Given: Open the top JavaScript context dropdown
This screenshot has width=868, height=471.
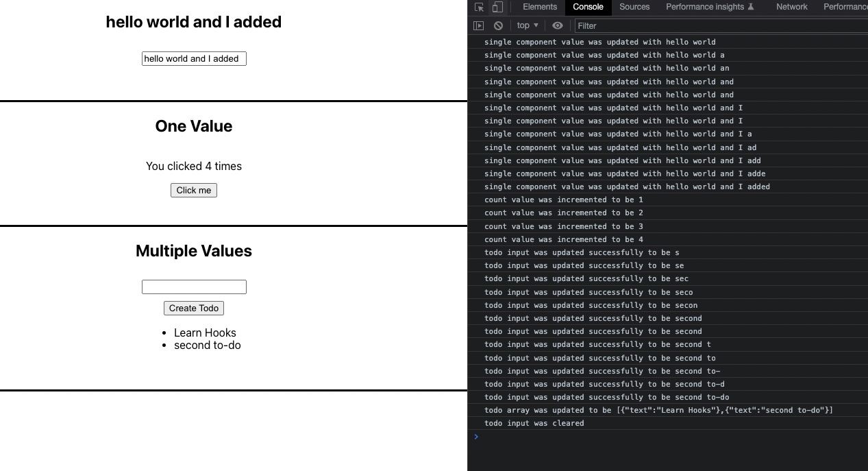Looking at the screenshot, I should (x=528, y=25).
